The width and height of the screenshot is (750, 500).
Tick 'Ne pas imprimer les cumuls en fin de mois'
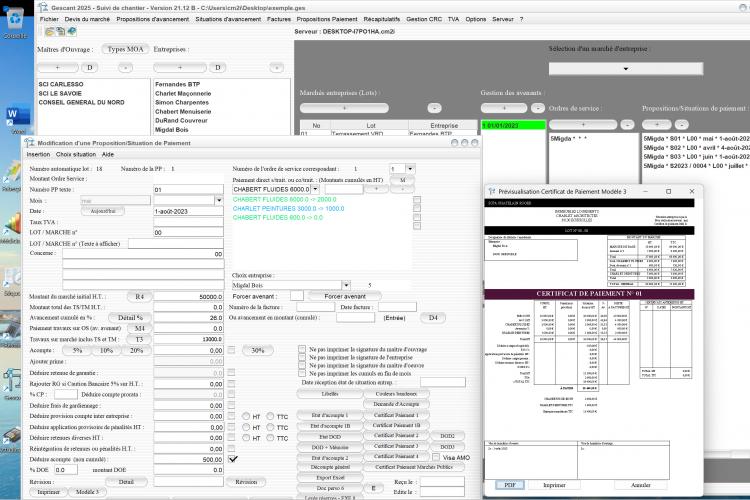point(302,373)
